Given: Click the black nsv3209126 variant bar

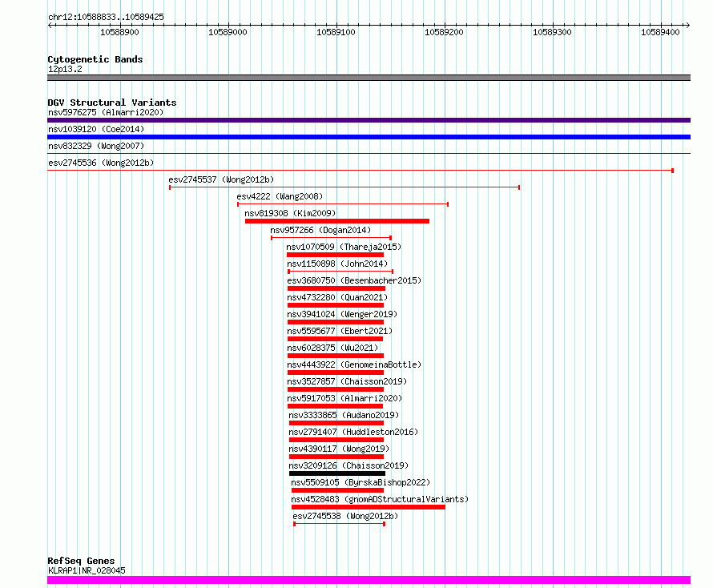Looking at the screenshot, I should 337,473.
